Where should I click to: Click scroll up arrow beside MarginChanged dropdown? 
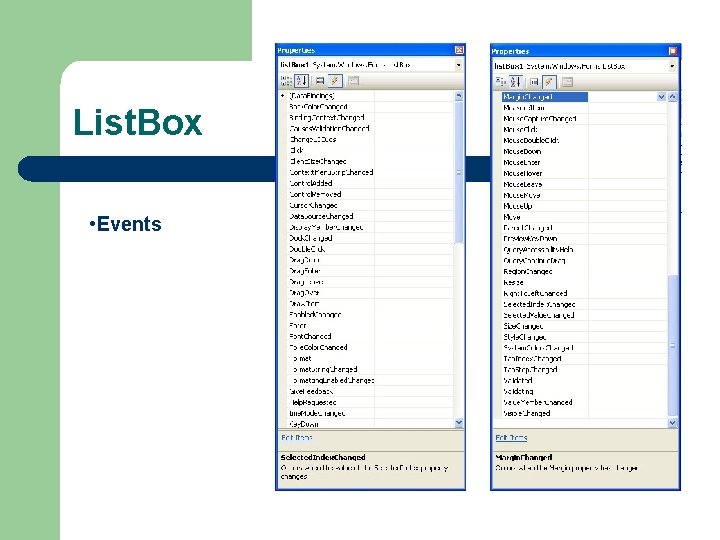click(673, 97)
